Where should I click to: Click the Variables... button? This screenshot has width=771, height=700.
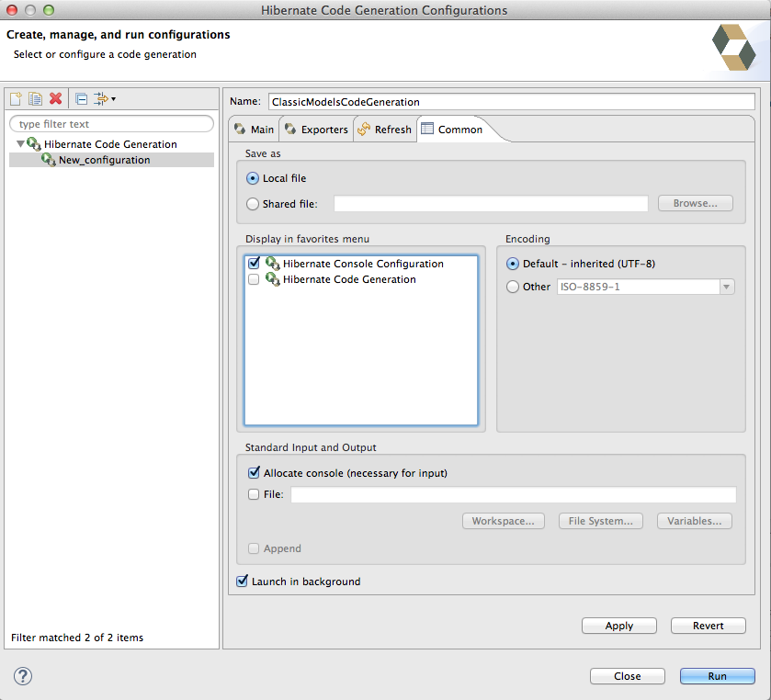click(695, 521)
